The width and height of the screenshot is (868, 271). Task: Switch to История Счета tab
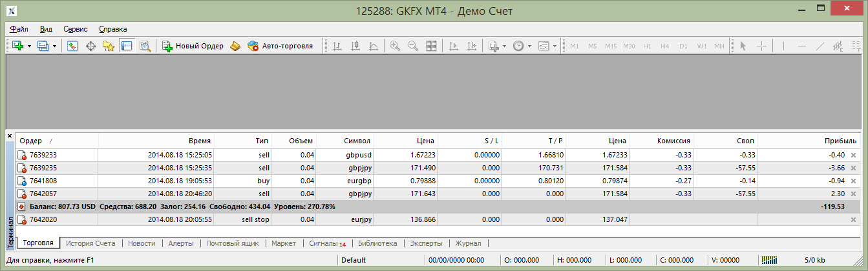point(90,243)
